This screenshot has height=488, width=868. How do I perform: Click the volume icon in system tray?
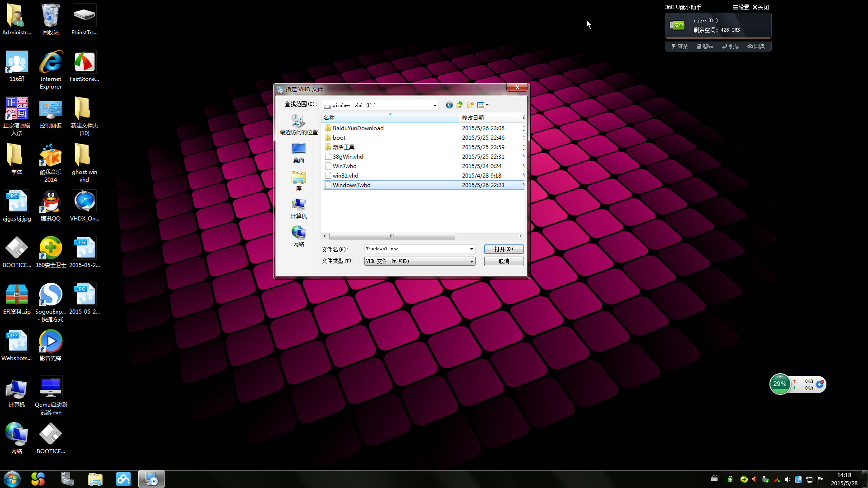point(787,479)
